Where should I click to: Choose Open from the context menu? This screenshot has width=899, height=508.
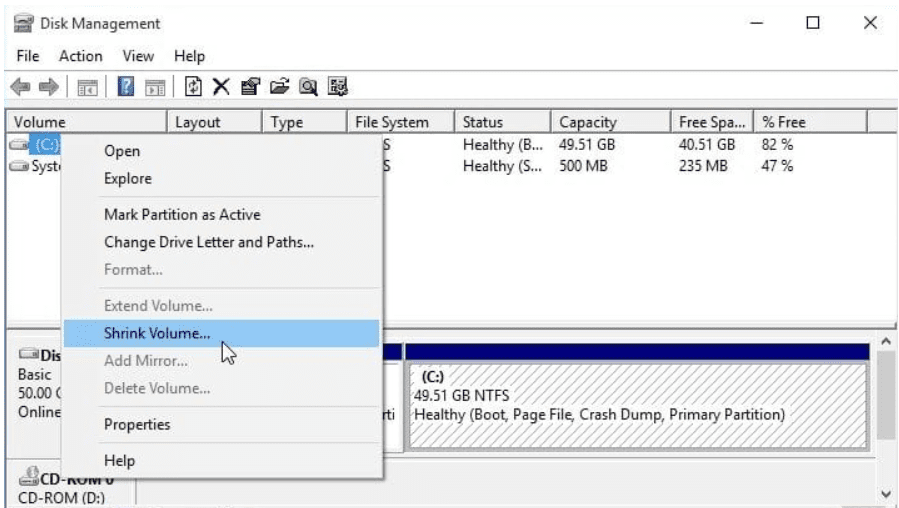click(221, 151)
